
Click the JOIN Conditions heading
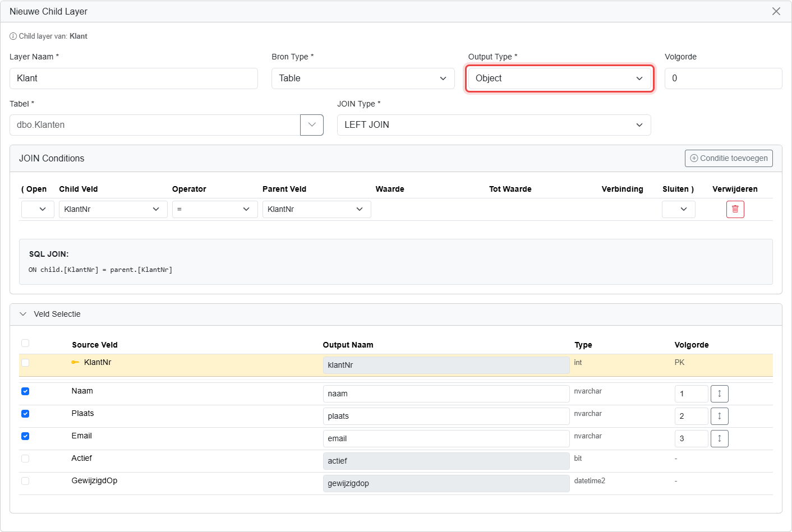point(52,158)
